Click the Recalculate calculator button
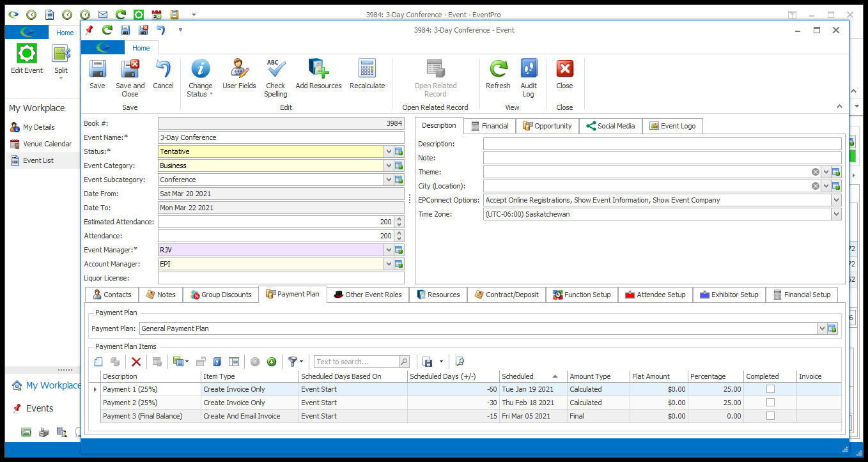The image size is (868, 462). tap(367, 75)
